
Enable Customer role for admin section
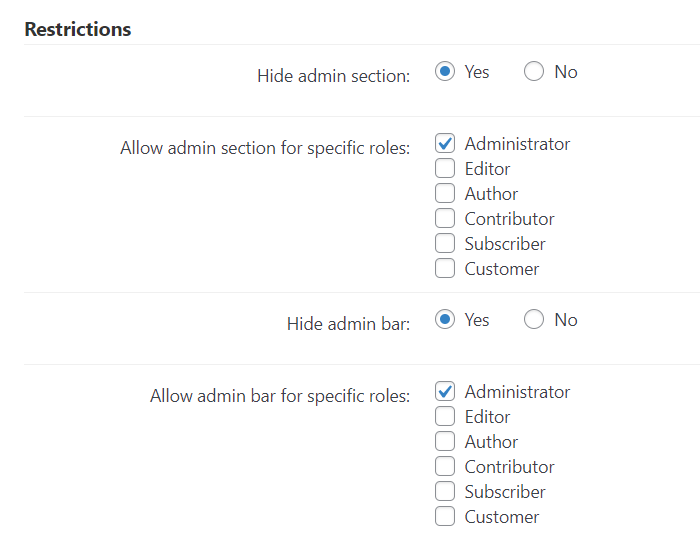click(446, 269)
